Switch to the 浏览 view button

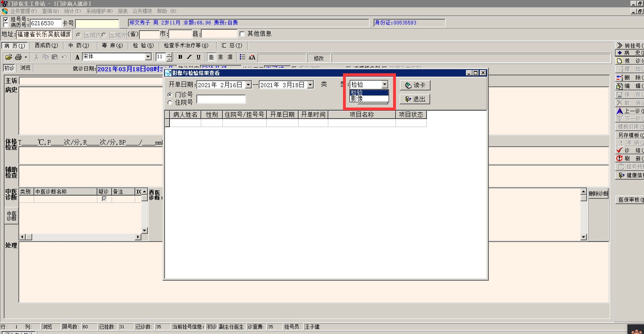point(25,68)
